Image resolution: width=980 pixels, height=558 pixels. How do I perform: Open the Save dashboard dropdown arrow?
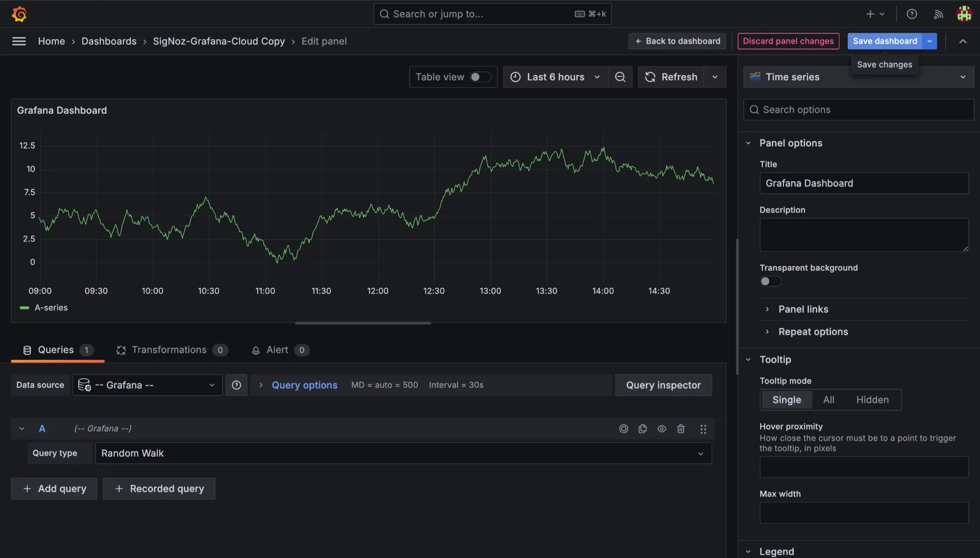pyautogui.click(x=930, y=41)
